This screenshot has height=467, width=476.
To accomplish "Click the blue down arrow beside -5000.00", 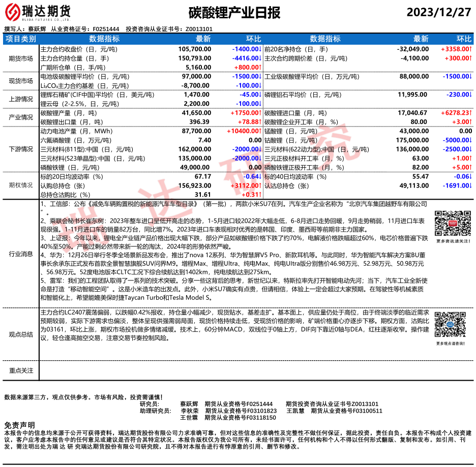I will 471,140.
